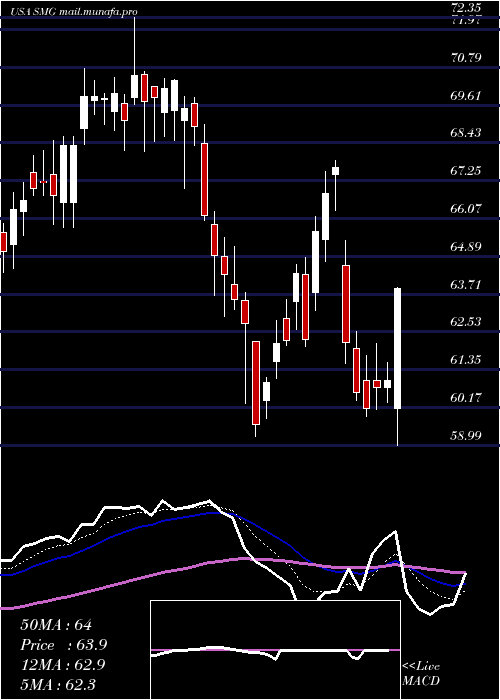Click the 12MA : 62.9 reading
The height and width of the screenshot is (700, 500).
pos(63,665)
